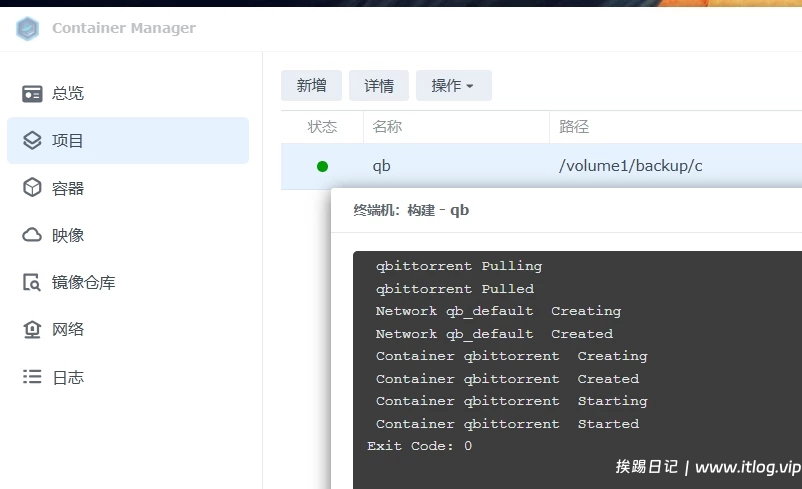Click the 项目 layers icon in sidebar
The width and height of the screenshot is (802, 489).
32,140
